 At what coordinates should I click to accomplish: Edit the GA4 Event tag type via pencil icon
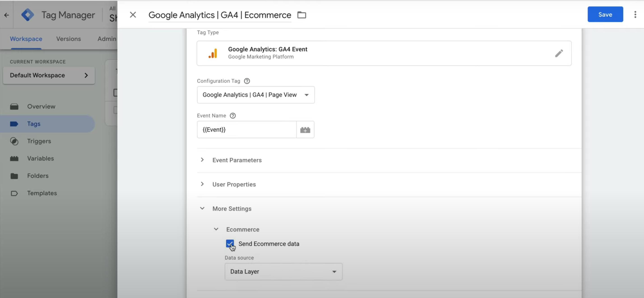click(559, 53)
